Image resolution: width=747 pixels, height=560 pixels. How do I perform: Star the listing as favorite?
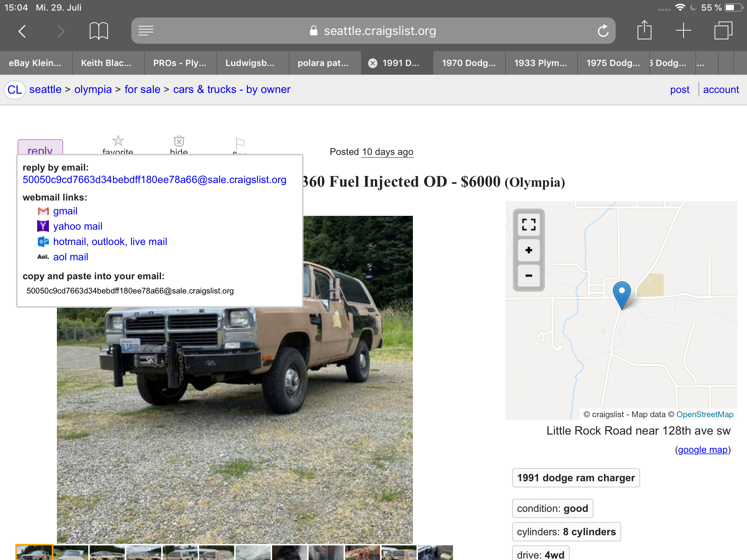point(118,145)
